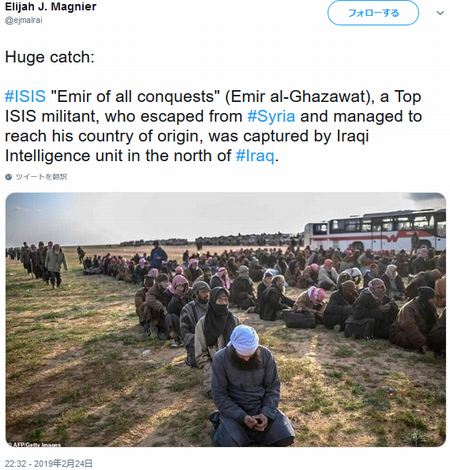Image resolution: width=450 pixels, height=470 pixels.
Task: Click the "Emir of all conquests" text
Action: [x=135, y=96]
